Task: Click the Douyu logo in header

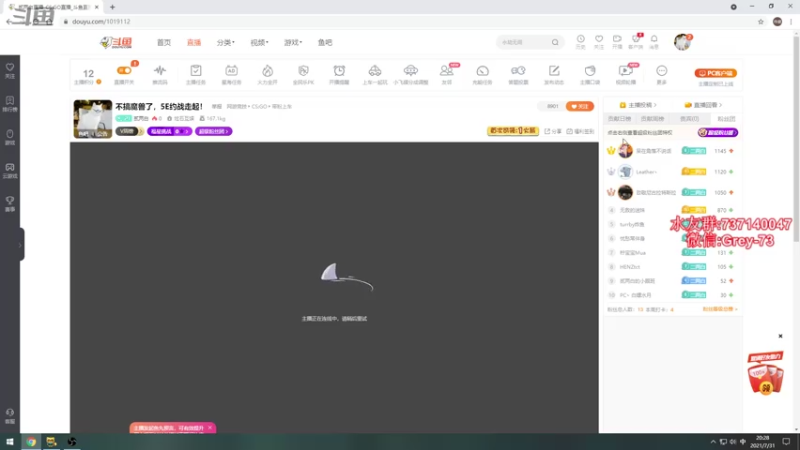Action: [x=116, y=42]
